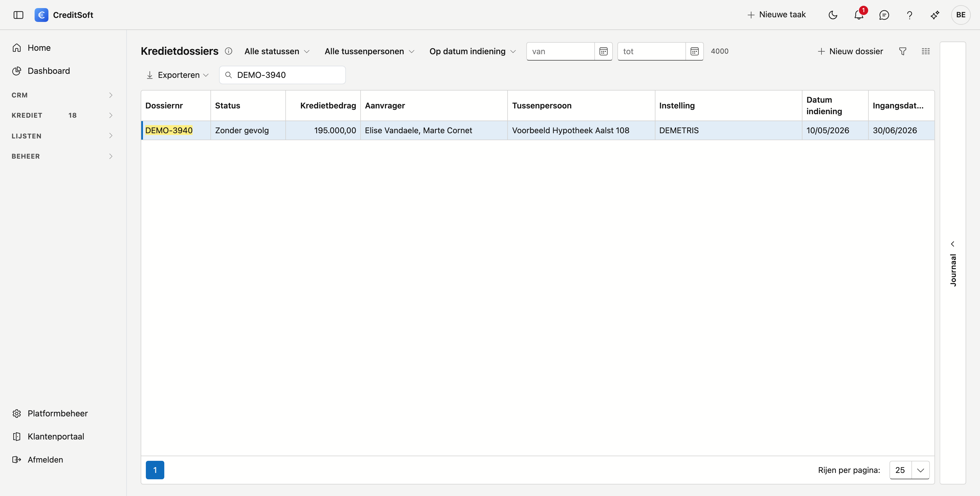Open calendar picker for tot date
980x496 pixels.
coord(694,51)
